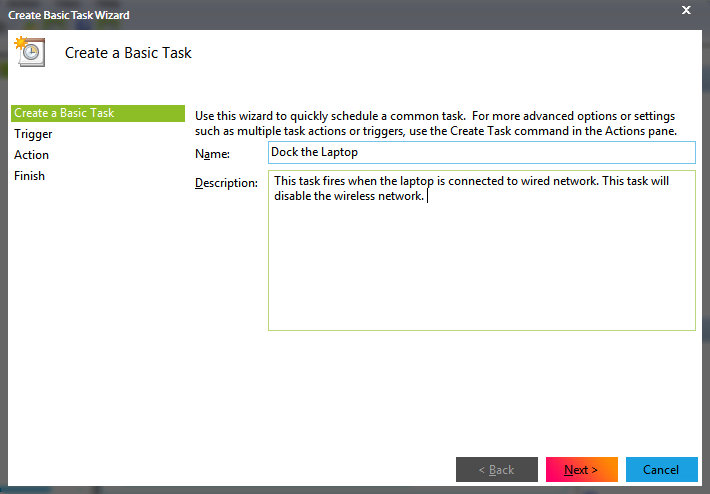The image size is (710, 494).
Task: Place cursor on 'disable the wireless network' line
Action: tap(350, 196)
